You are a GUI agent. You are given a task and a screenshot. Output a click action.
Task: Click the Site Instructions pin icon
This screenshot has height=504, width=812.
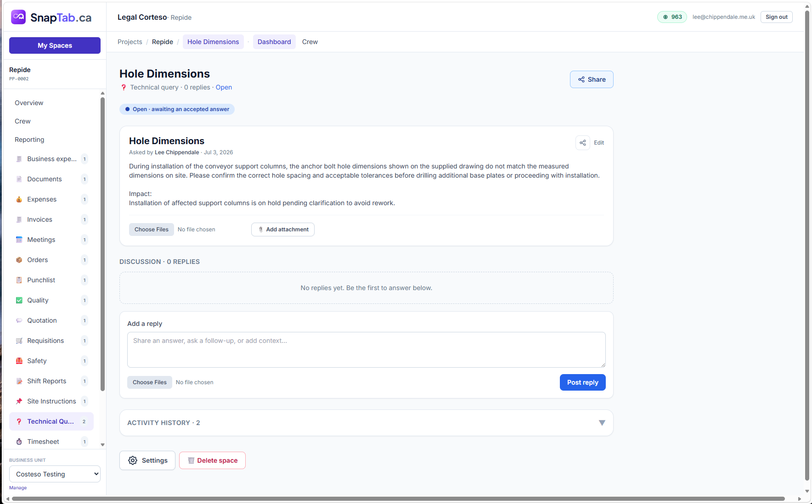19,401
